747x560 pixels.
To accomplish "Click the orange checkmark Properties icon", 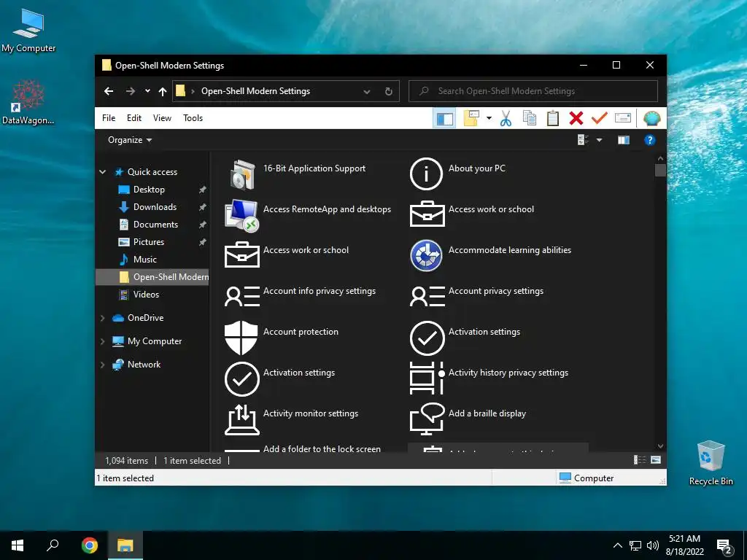I will (x=600, y=117).
